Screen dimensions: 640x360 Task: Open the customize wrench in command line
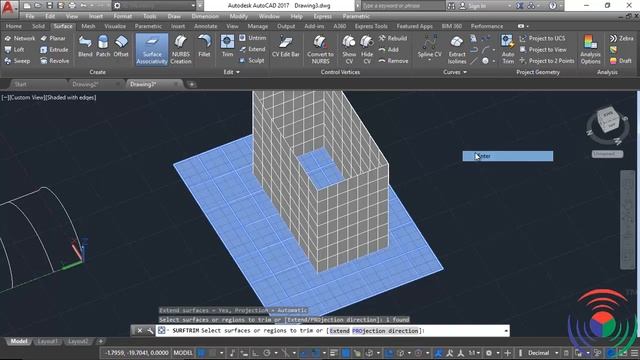click(150, 331)
